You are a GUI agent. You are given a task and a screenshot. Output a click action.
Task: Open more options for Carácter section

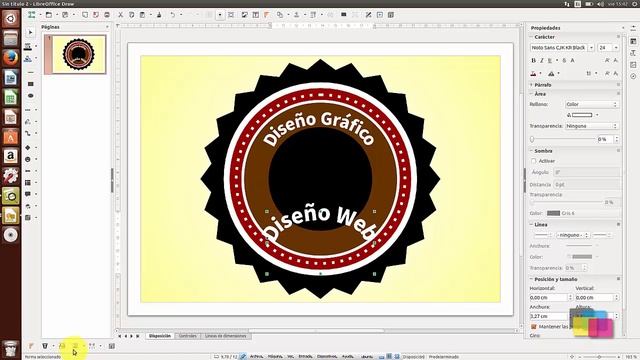618,37
